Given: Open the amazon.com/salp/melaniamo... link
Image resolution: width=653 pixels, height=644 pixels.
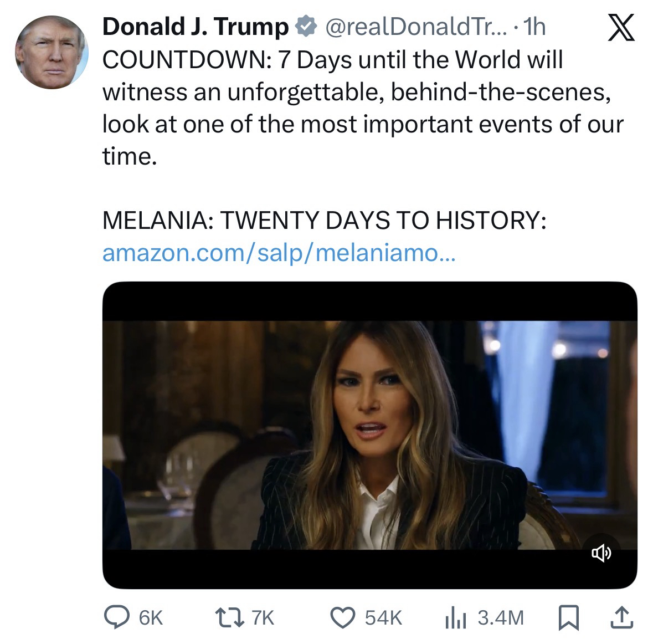Looking at the screenshot, I should (279, 253).
